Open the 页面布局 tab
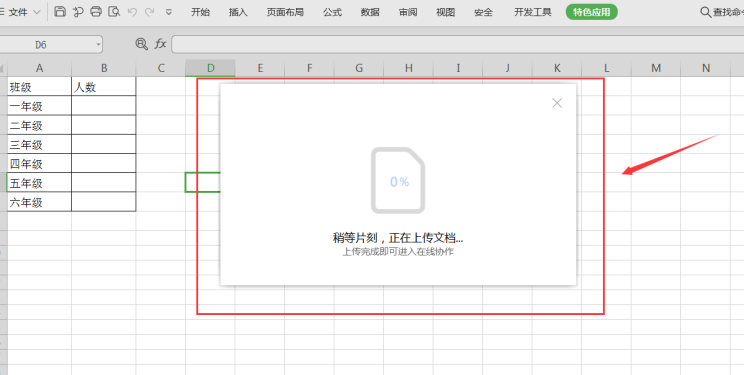Viewport: 744px width, 375px height. pyautogui.click(x=285, y=12)
